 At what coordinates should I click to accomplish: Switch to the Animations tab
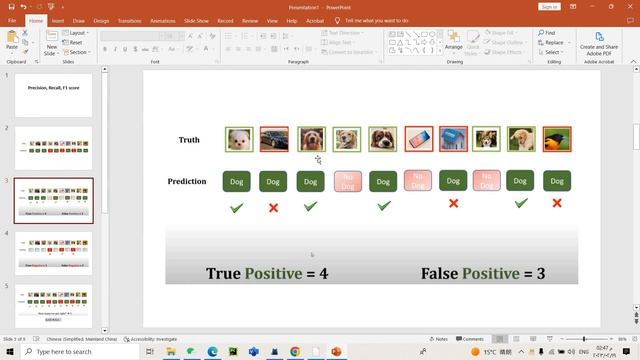(x=162, y=20)
